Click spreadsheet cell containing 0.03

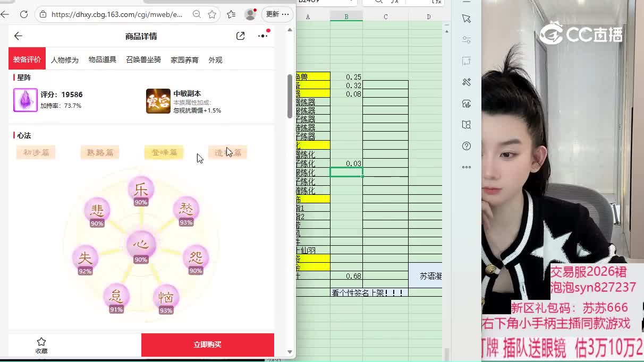point(346,163)
